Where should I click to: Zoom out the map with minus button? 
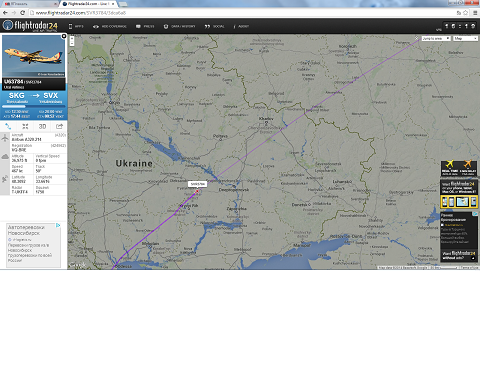click(x=72, y=43)
